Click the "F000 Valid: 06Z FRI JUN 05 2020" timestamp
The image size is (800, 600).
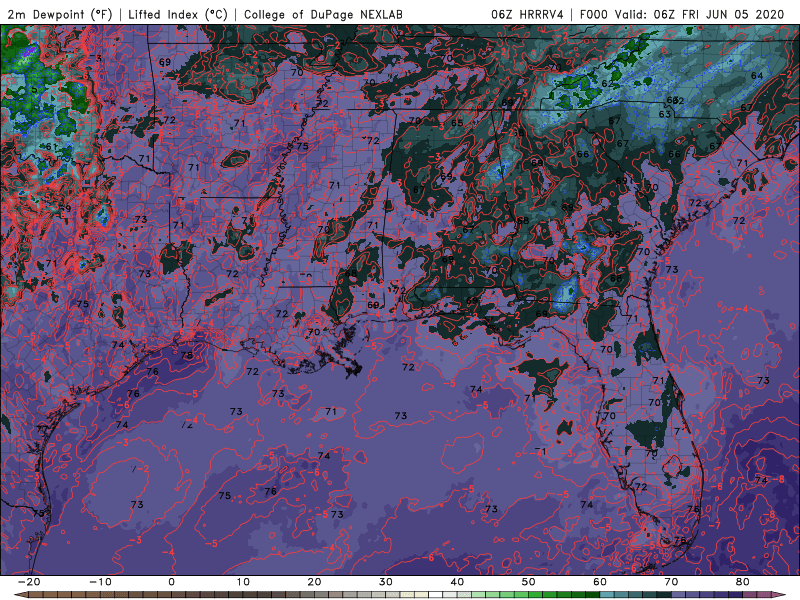[x=682, y=14]
